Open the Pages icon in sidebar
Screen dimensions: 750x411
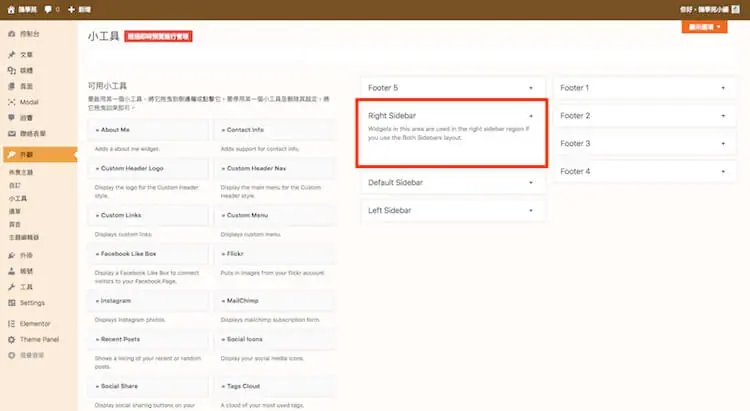click(12, 86)
